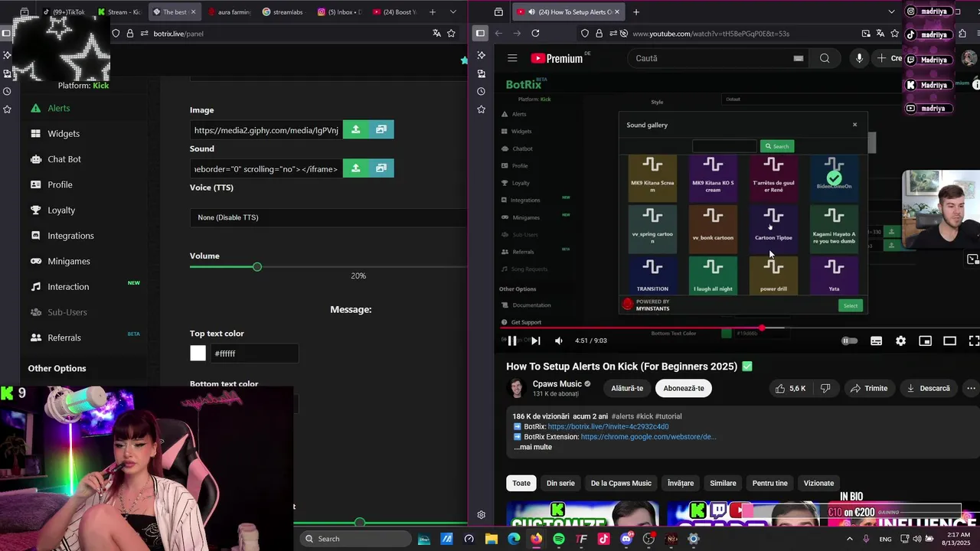The width and height of the screenshot is (980, 551).
Task: Select the Similare filter chip
Action: click(723, 483)
